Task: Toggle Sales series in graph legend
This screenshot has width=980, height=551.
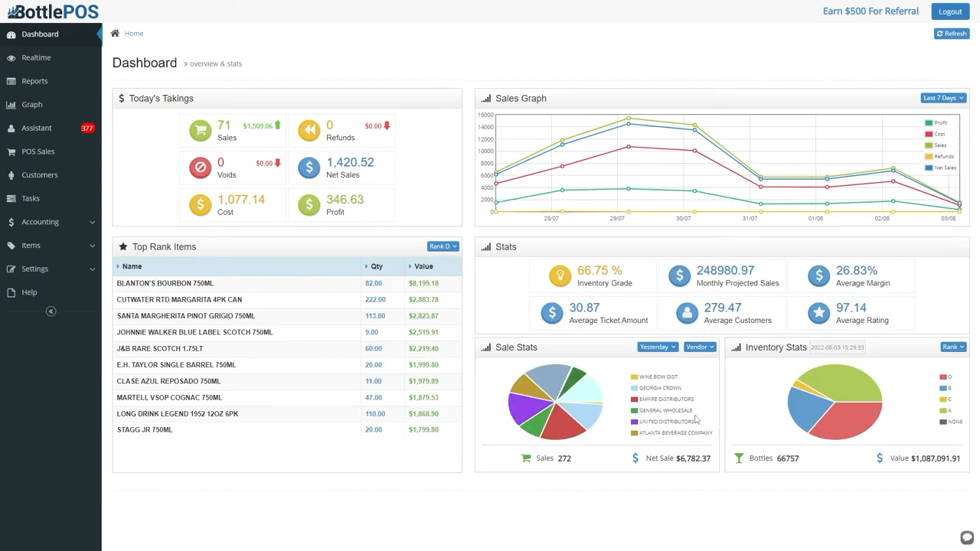Action: point(936,145)
